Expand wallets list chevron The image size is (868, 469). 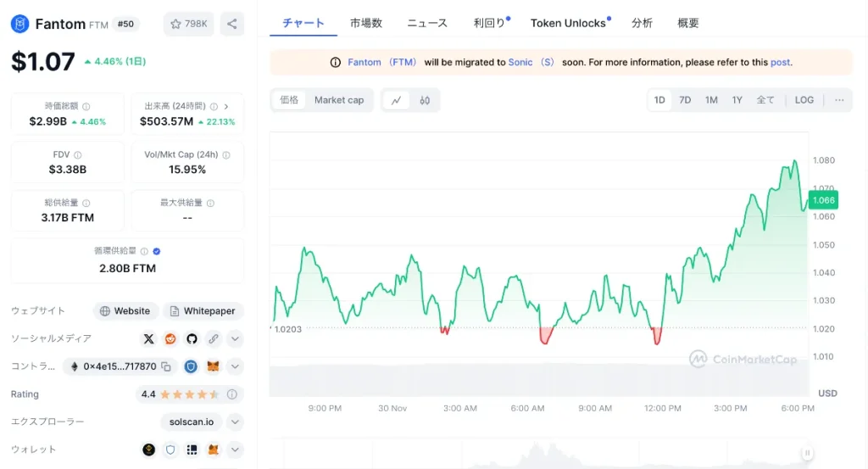(x=236, y=449)
